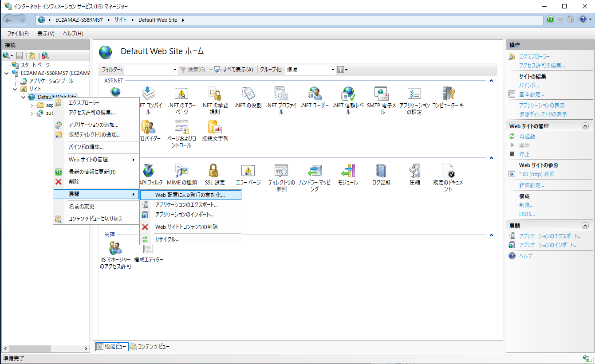
Task: Open the ヘルプ(H) menu
Action: (73, 34)
